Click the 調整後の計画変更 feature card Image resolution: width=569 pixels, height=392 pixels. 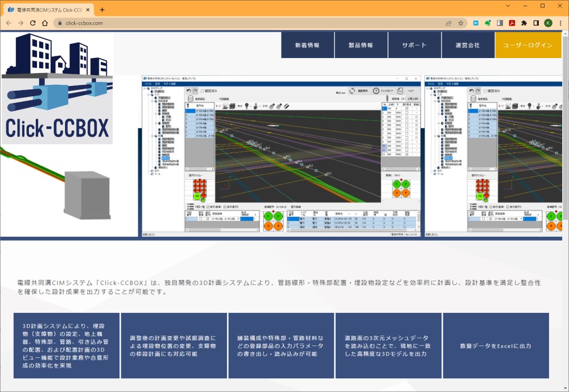pos(174,345)
